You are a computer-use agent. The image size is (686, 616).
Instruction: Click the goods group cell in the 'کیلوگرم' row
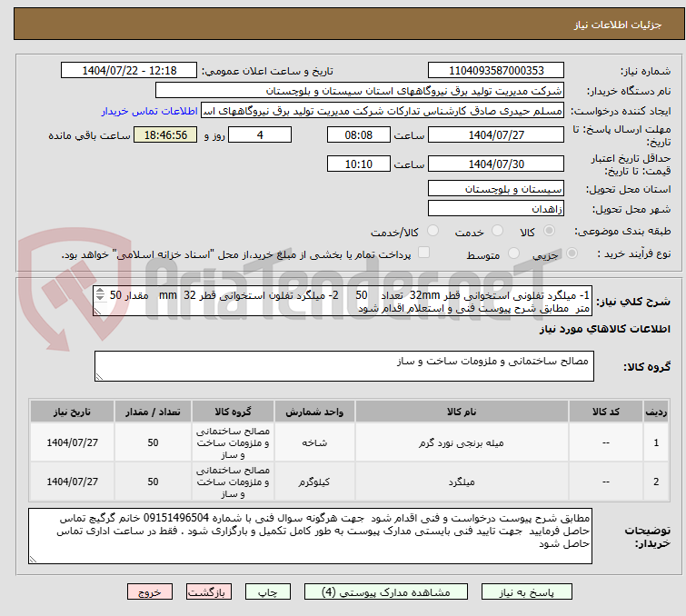233,482
